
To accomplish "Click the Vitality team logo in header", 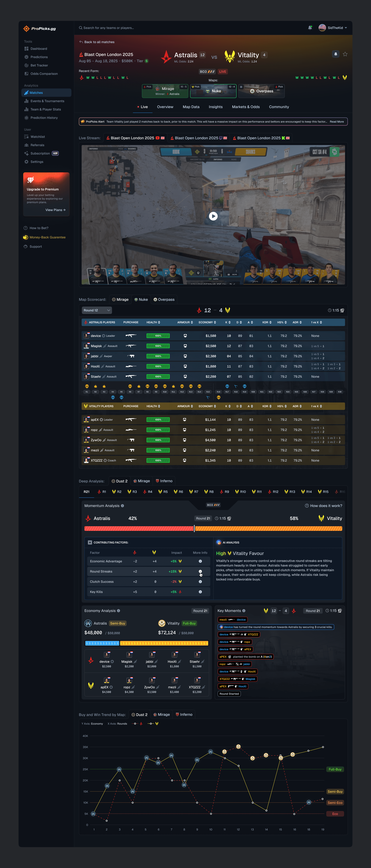I will tap(230, 57).
